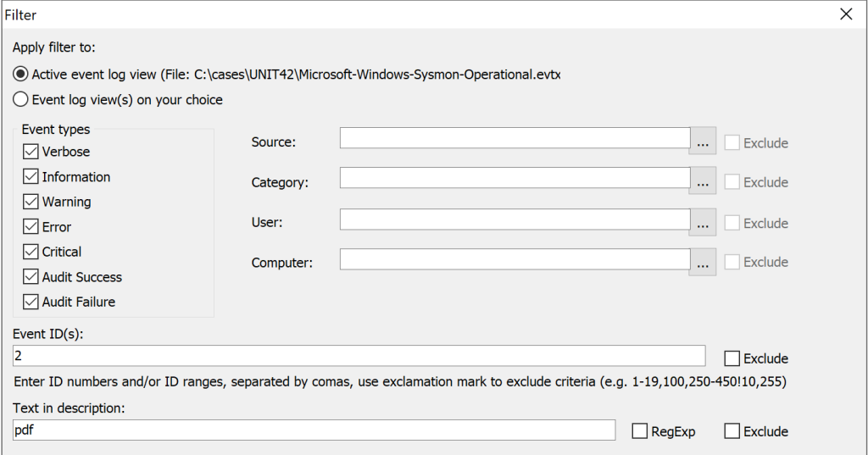Close the Filter dialog window
This screenshot has height=455, width=868.
846,14
